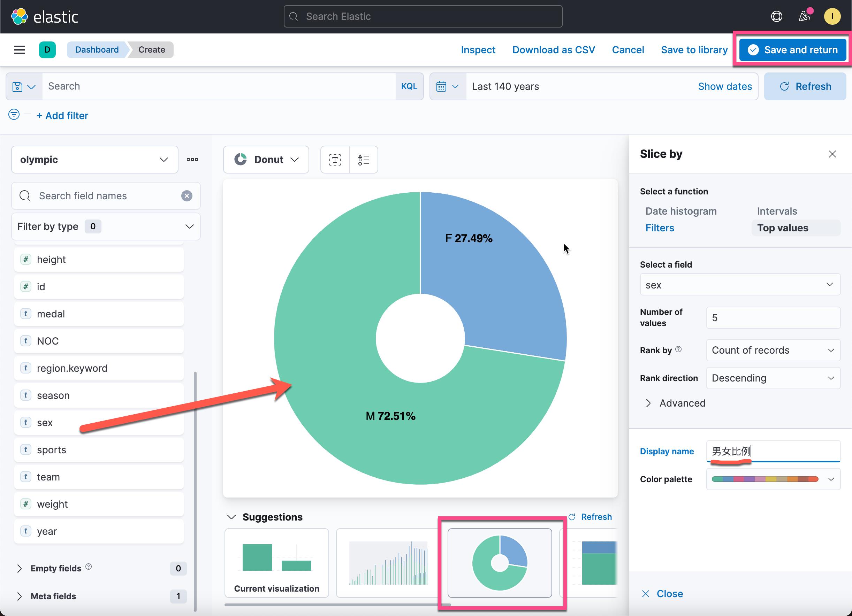Image resolution: width=852 pixels, height=616 pixels.
Task: Click the saved query disk icon
Action: pos(24,87)
